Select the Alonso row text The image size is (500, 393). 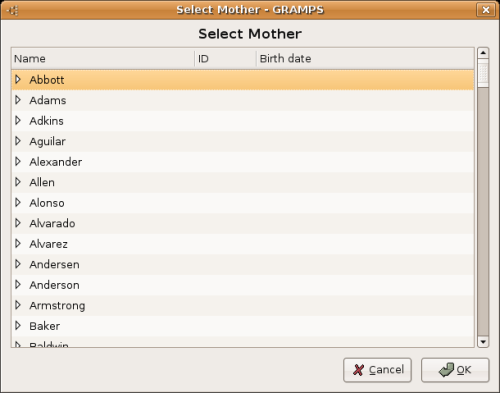(x=47, y=203)
